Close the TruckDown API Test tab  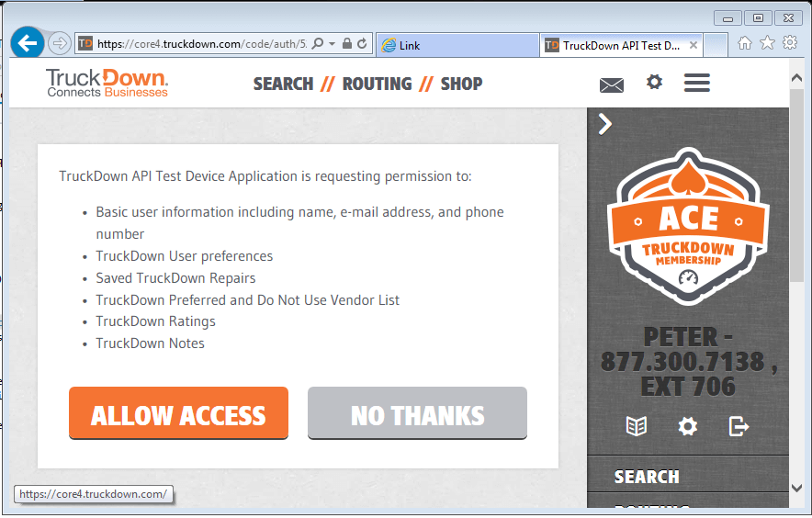click(694, 46)
